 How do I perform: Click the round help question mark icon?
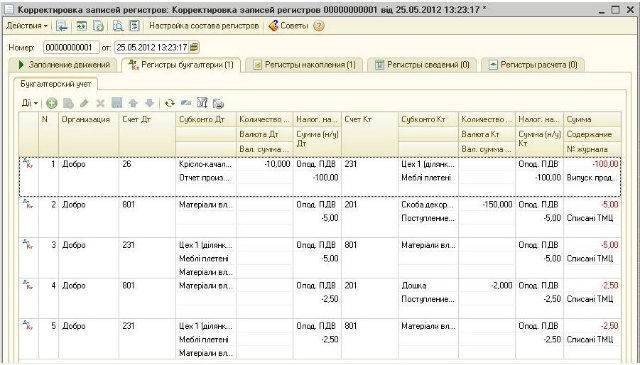(x=319, y=26)
